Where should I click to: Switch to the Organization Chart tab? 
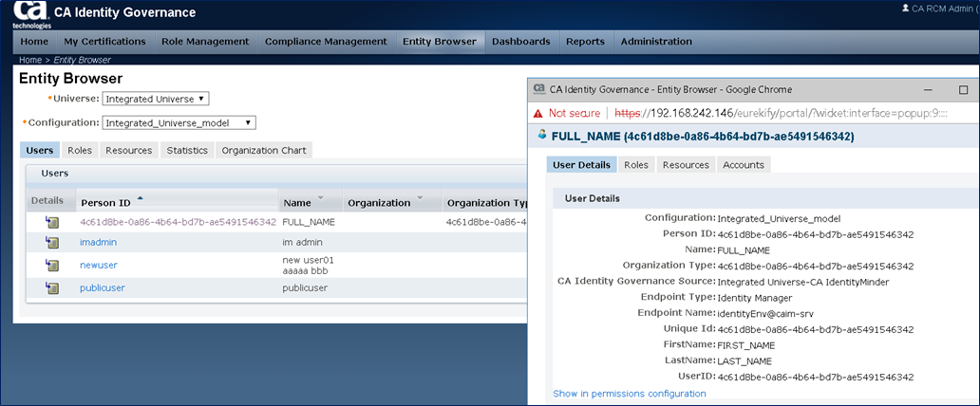click(264, 151)
